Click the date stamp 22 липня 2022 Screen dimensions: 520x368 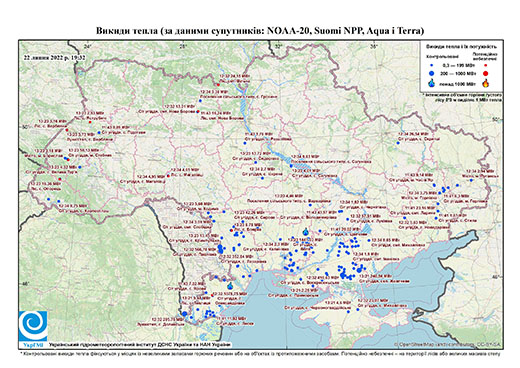coord(54,57)
